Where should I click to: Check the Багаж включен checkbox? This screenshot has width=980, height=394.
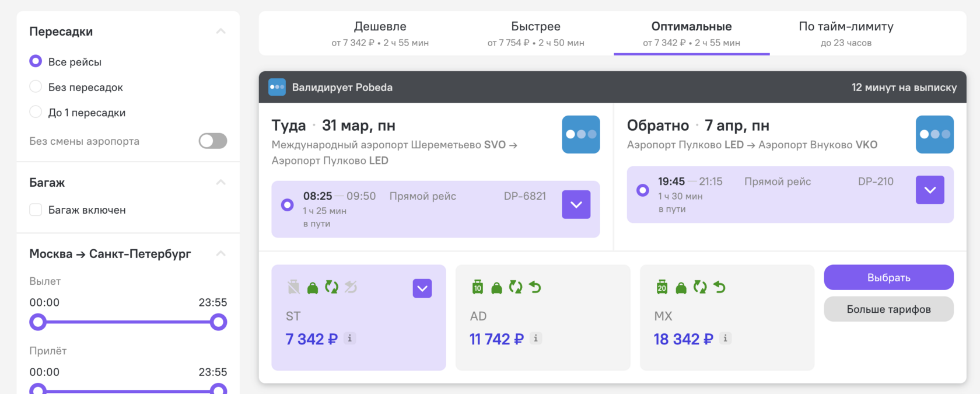36,210
